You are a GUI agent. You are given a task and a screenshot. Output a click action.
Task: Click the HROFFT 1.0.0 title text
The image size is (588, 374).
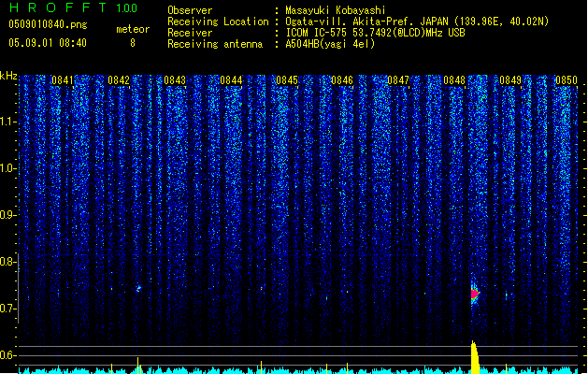coord(74,7)
